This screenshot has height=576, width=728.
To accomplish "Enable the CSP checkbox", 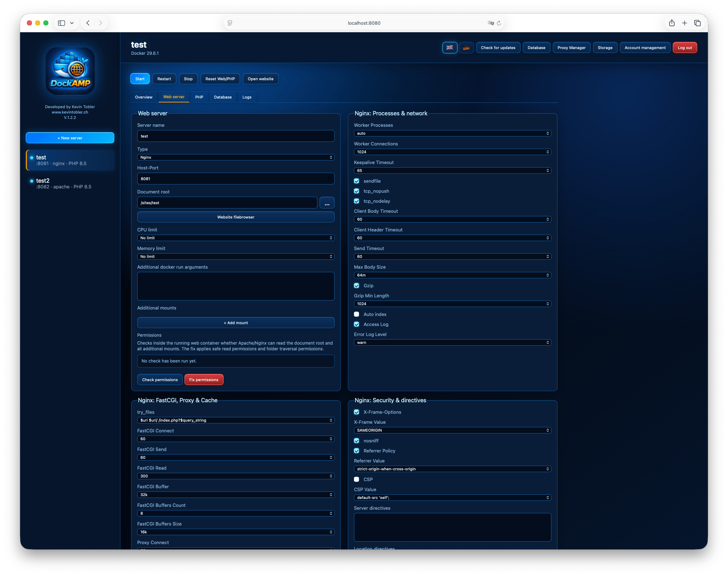I will click(356, 480).
